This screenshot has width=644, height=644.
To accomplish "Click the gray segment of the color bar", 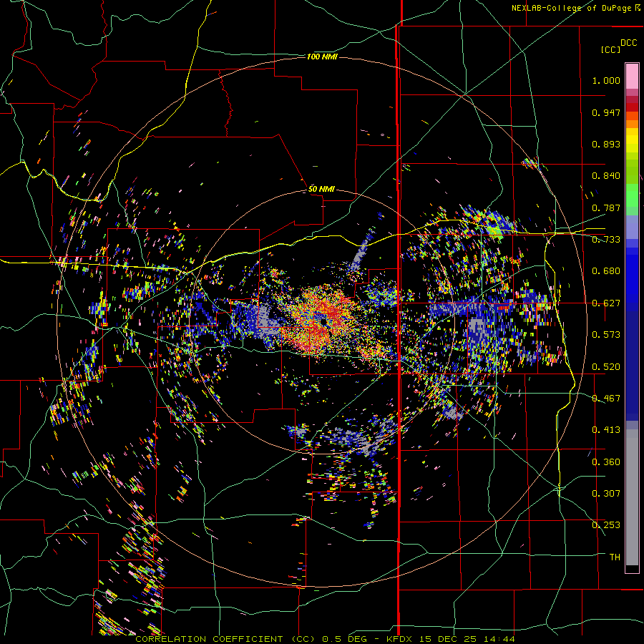I will pyautogui.click(x=632, y=497).
